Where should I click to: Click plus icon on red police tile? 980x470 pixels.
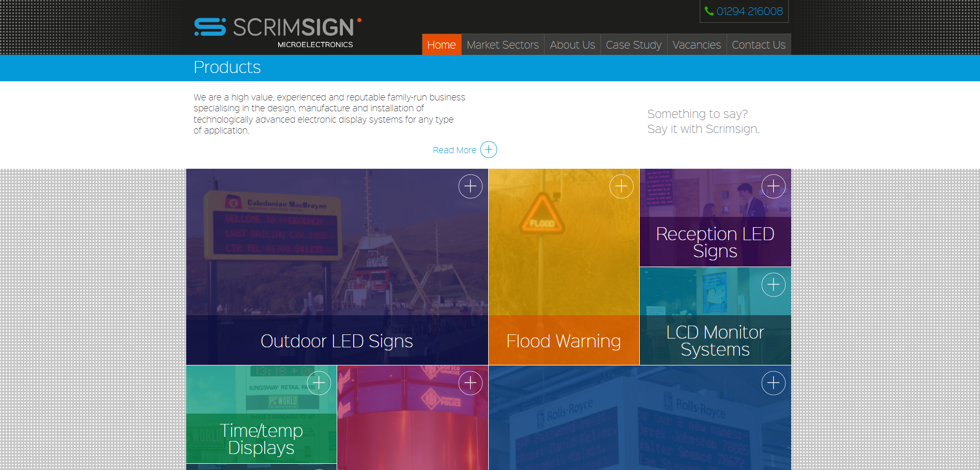[470, 383]
